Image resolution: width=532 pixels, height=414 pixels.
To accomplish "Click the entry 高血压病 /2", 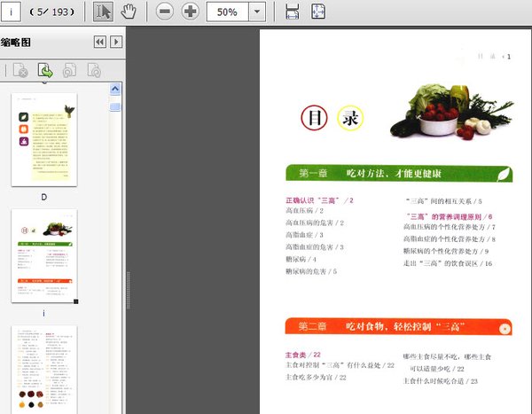I will pos(304,211).
